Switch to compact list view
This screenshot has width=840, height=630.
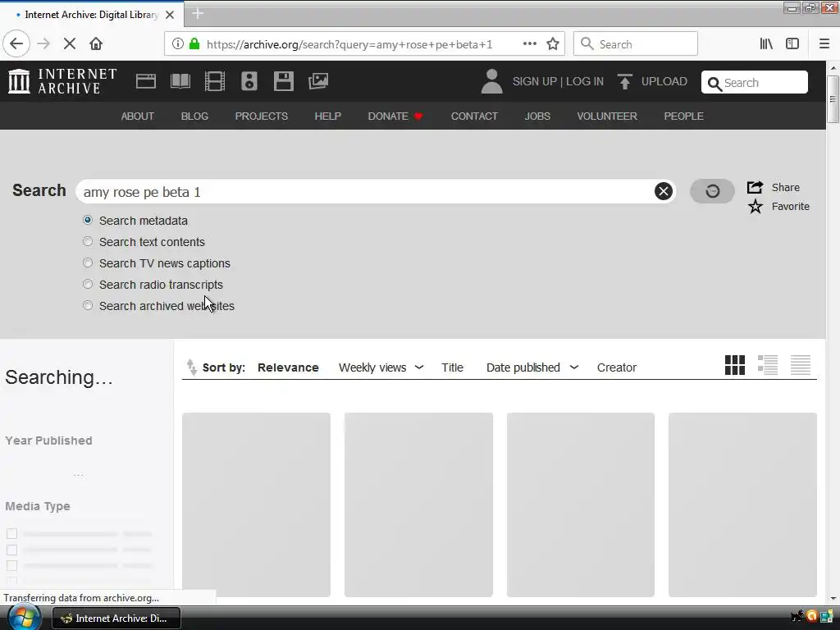pos(801,365)
